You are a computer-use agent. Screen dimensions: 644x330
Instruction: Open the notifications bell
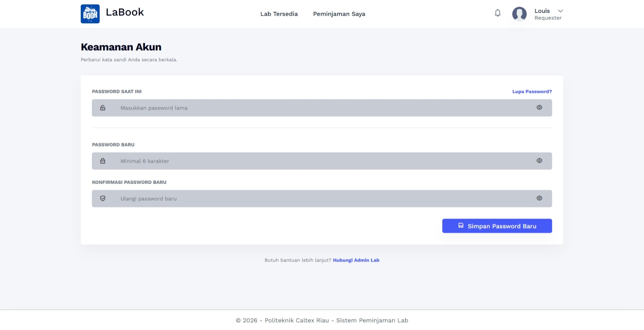(x=498, y=13)
